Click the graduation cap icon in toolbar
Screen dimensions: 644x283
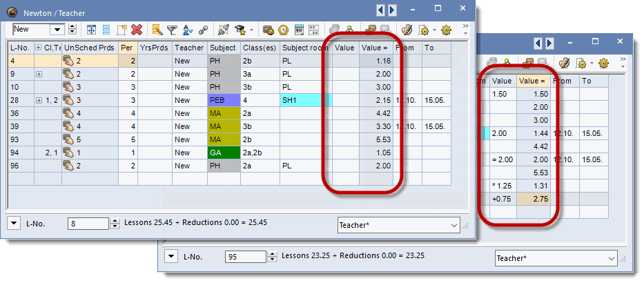tap(240, 30)
